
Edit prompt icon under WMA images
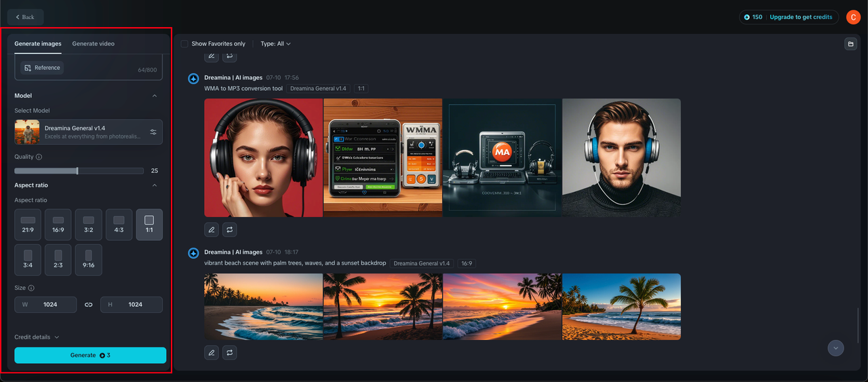point(212,230)
